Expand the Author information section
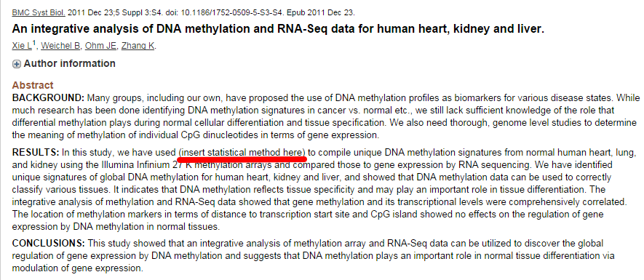 (x=69, y=64)
